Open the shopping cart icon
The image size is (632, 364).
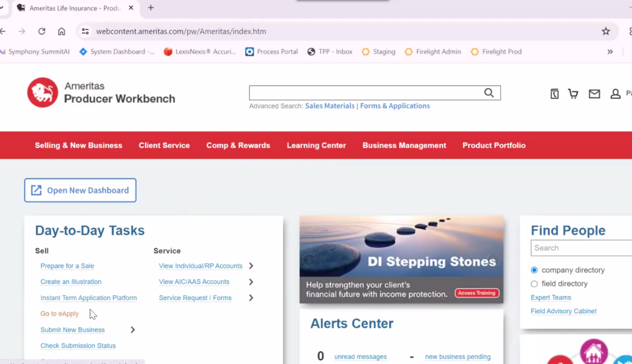point(573,94)
